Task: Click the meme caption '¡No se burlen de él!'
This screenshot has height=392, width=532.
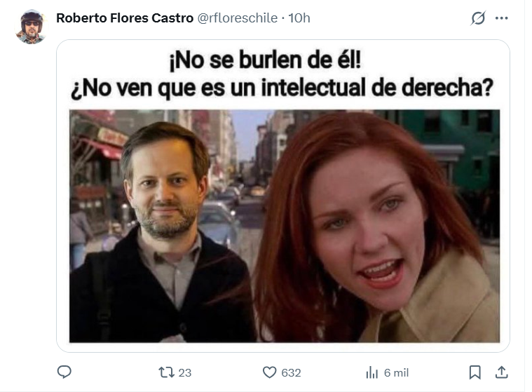Action: click(x=265, y=60)
